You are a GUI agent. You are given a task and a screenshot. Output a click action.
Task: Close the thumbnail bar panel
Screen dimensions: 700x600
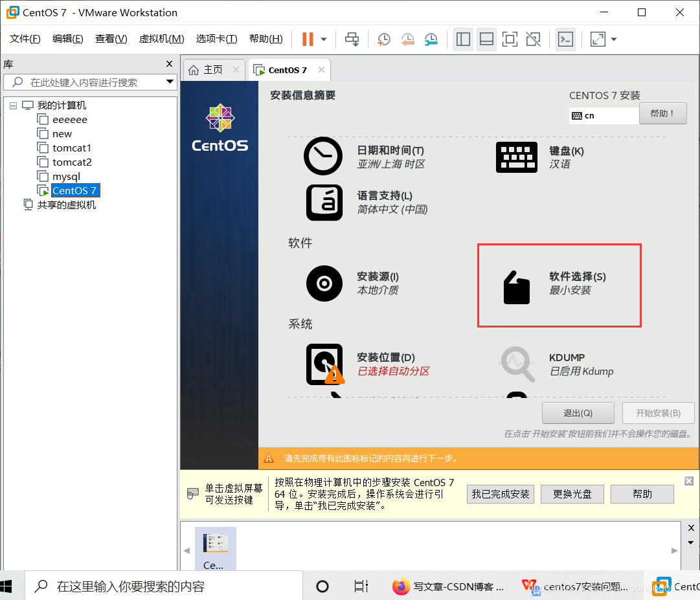[691, 528]
